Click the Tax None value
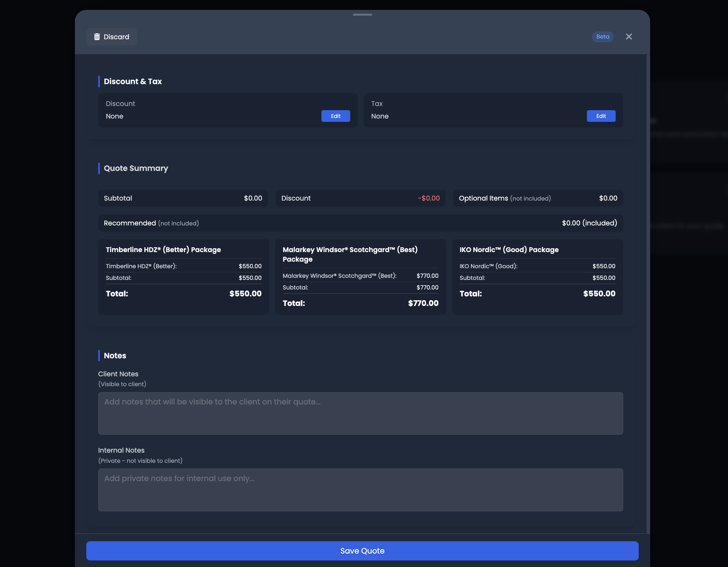 380,116
